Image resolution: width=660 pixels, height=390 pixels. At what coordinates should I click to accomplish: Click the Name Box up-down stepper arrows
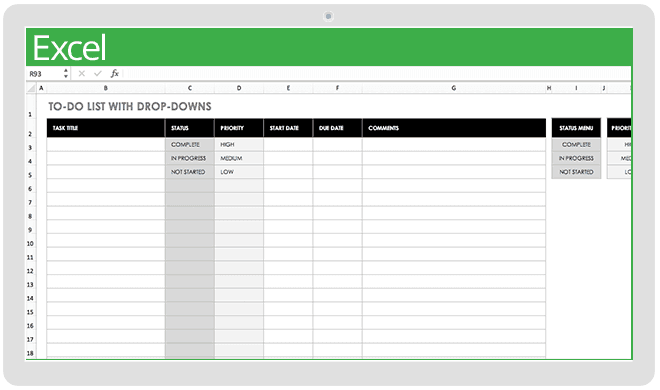(66, 74)
